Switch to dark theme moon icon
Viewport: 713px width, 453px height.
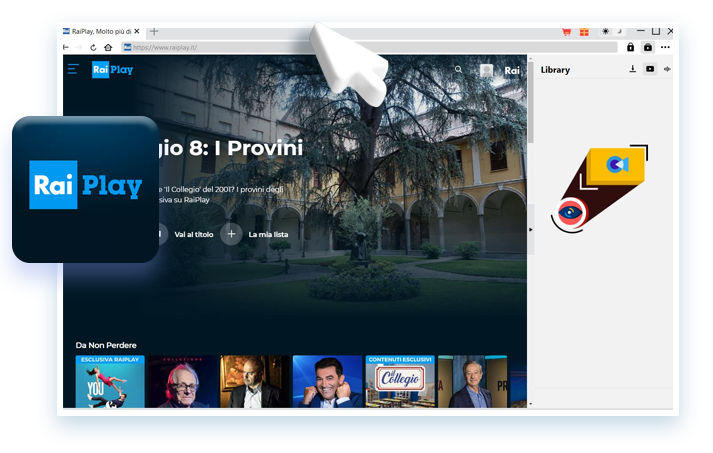pos(619,31)
